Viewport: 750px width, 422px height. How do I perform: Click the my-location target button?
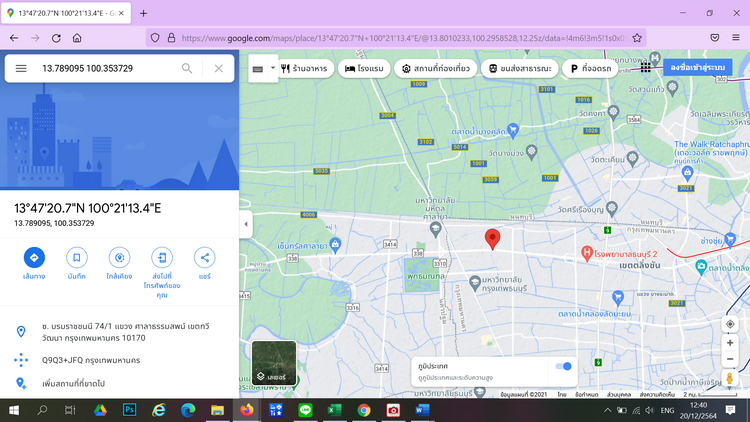pyautogui.click(x=730, y=324)
